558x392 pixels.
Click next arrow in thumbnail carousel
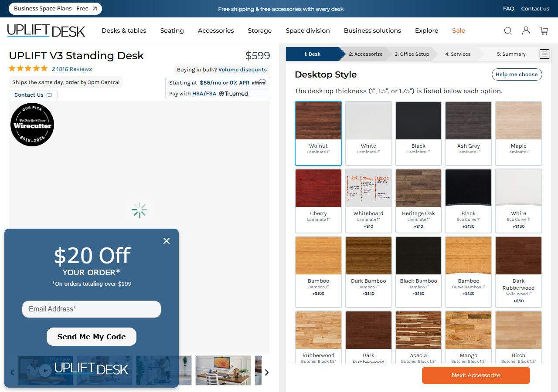coord(267,372)
